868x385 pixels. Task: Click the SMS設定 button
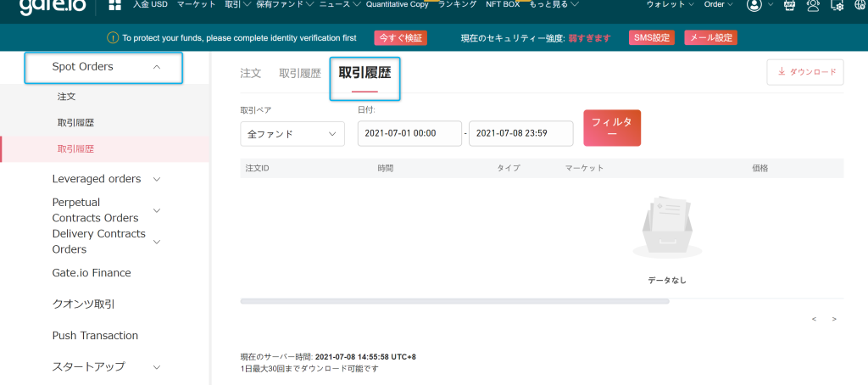point(652,37)
